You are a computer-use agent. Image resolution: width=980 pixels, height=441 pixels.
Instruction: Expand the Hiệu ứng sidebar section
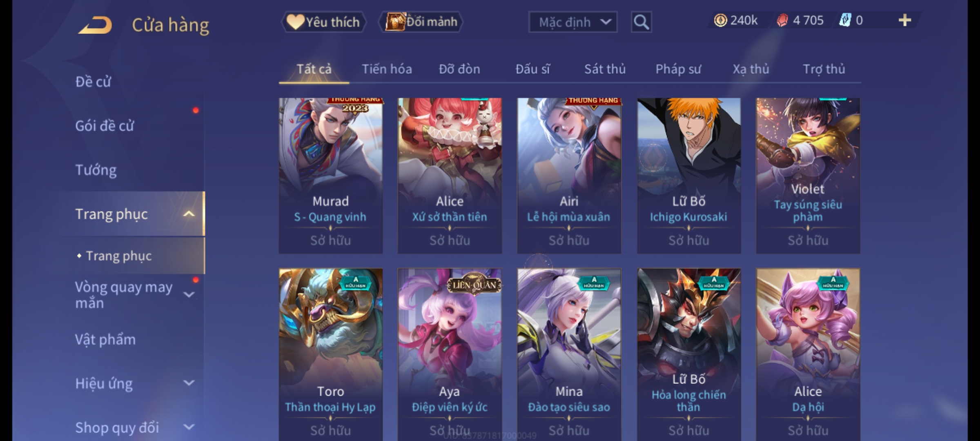(x=189, y=383)
